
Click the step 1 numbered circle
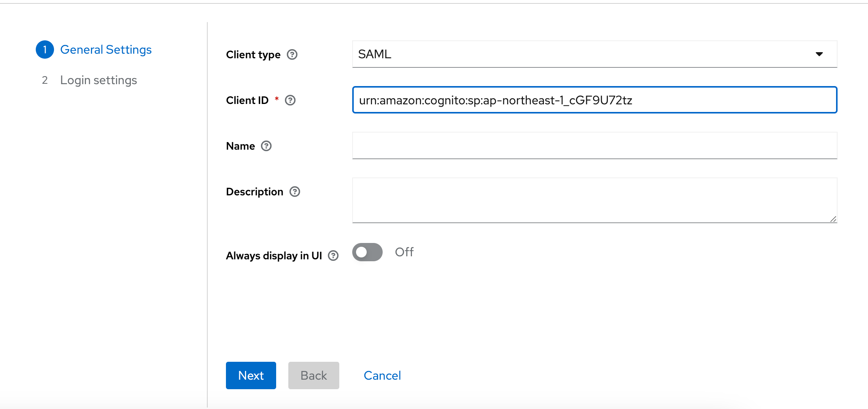click(x=45, y=49)
